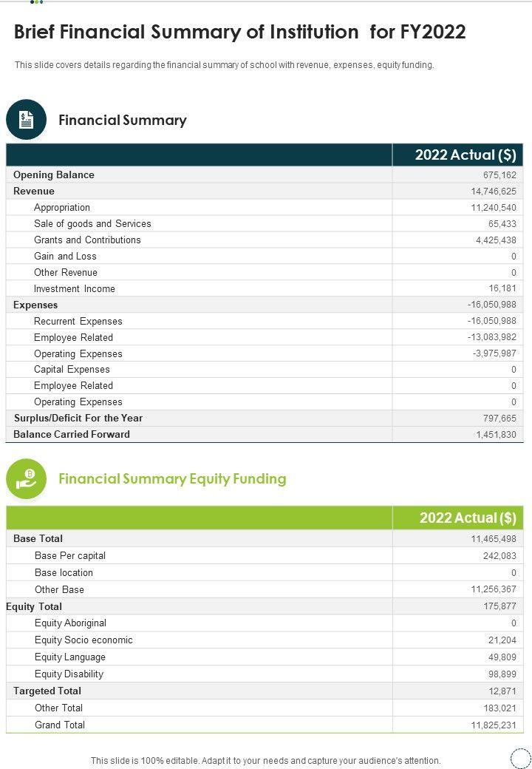This screenshot has width=532, height=769.
Task: Click the Financial Summary document icon
Action: 26,120
